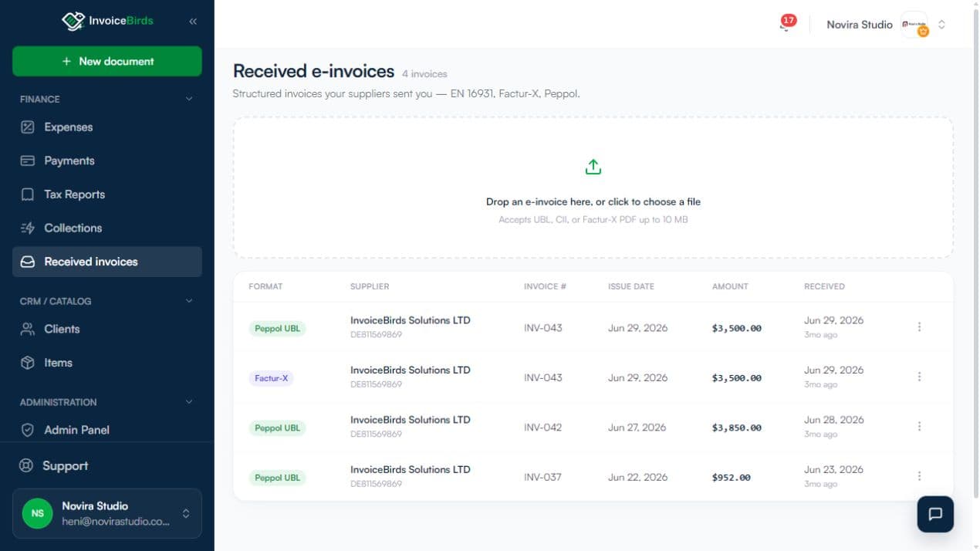The width and height of the screenshot is (980, 551).
Task: Open Expenses in the sidebar
Action: click(x=107, y=127)
